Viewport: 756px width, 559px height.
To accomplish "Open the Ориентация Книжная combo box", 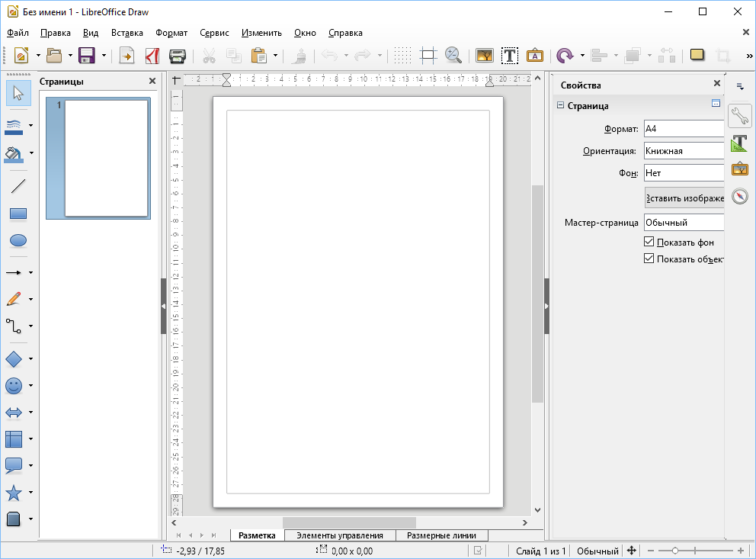I will pos(684,151).
